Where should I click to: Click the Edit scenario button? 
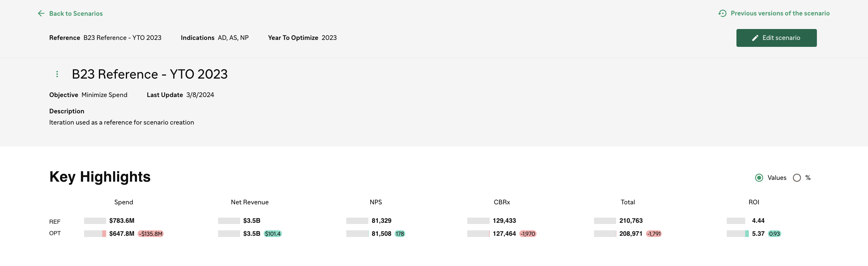(776, 38)
